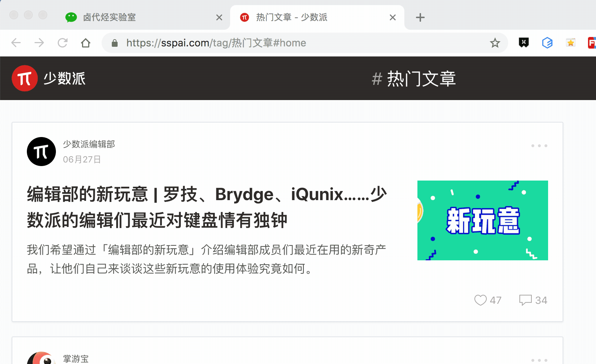Open the blue hexagon extension icon
Screen dimensions: 596x364
click(547, 43)
